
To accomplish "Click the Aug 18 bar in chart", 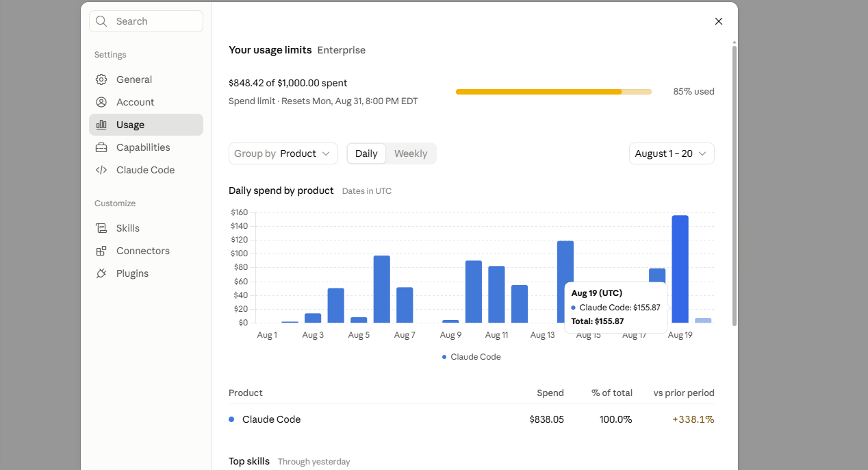I will 657,275.
